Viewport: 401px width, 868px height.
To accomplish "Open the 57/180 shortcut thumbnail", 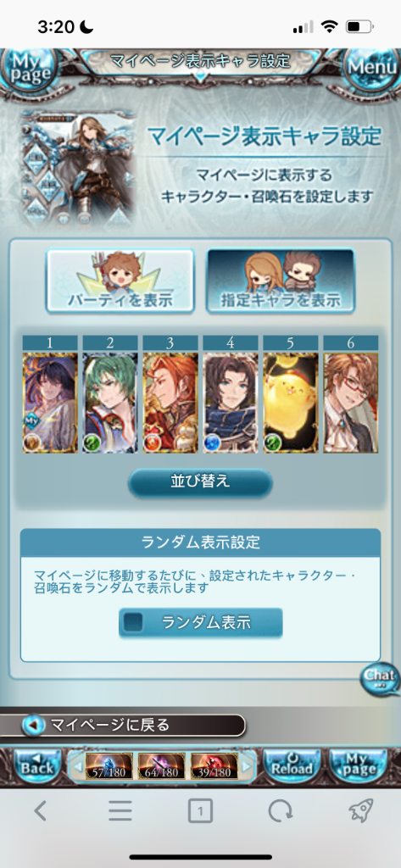I will click(109, 766).
